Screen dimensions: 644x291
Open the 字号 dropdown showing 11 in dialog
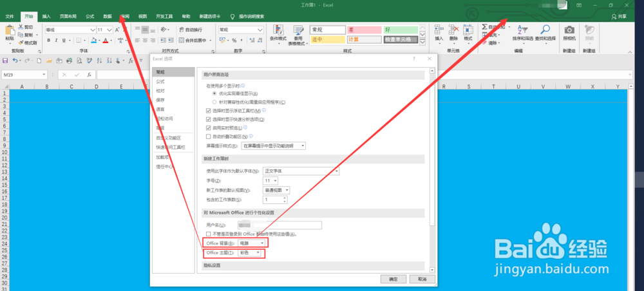[x=270, y=181]
